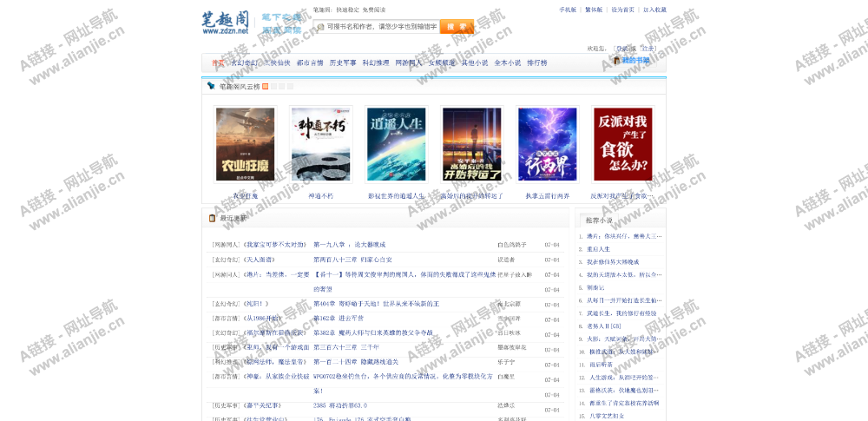Click the pin icon beside 笔趣阁风云榜

[x=211, y=86]
